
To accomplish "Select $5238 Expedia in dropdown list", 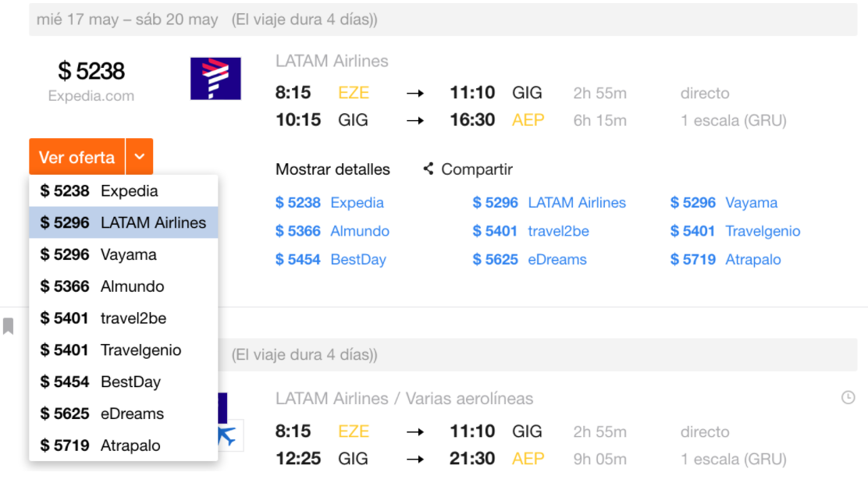I will (x=123, y=191).
